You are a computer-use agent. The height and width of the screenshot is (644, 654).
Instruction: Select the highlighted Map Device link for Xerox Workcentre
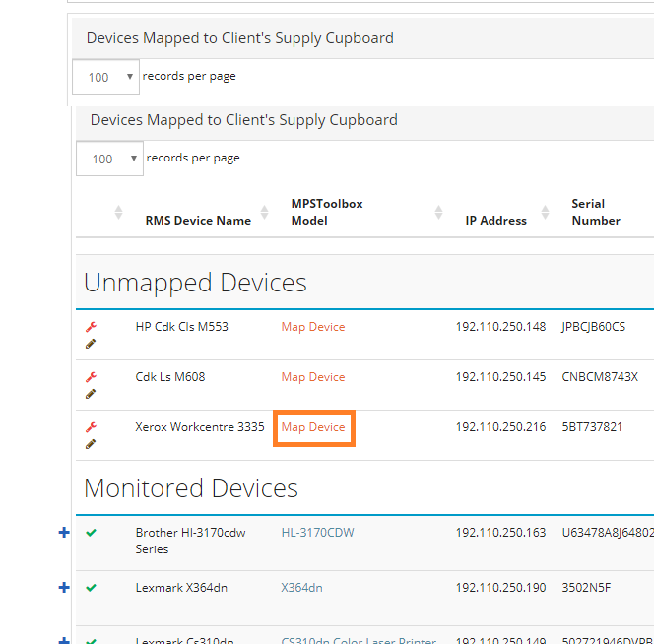(313, 427)
